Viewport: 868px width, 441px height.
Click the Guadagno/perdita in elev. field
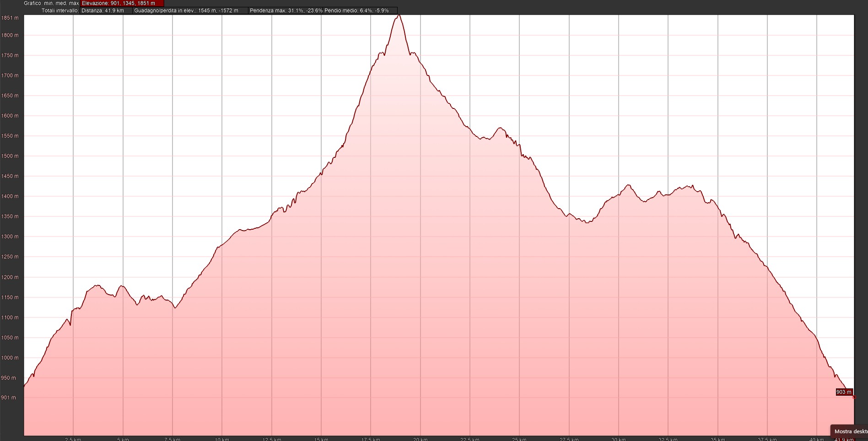point(190,11)
